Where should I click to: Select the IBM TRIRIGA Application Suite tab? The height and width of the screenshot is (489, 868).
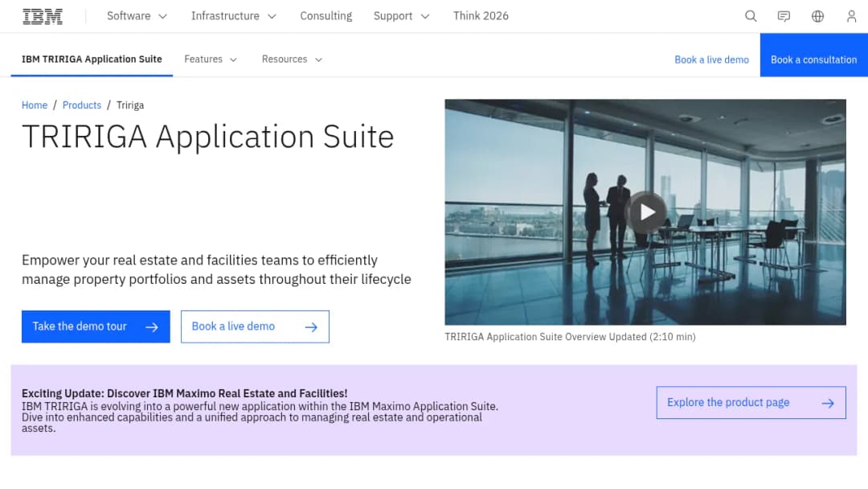pos(92,59)
